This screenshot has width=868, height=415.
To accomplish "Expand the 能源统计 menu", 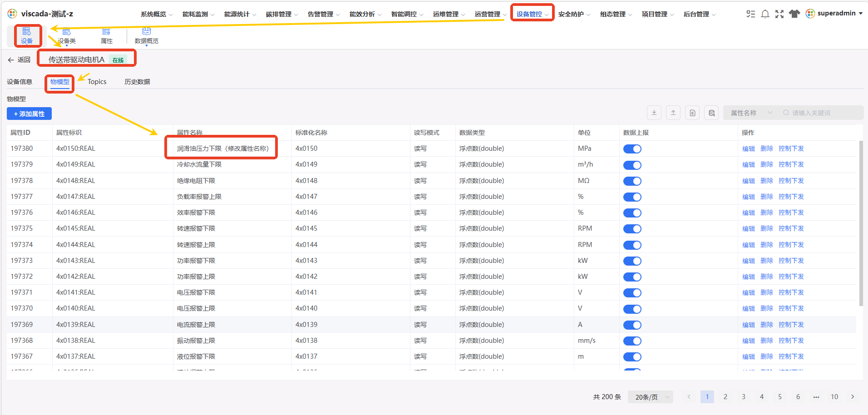I will click(x=240, y=14).
